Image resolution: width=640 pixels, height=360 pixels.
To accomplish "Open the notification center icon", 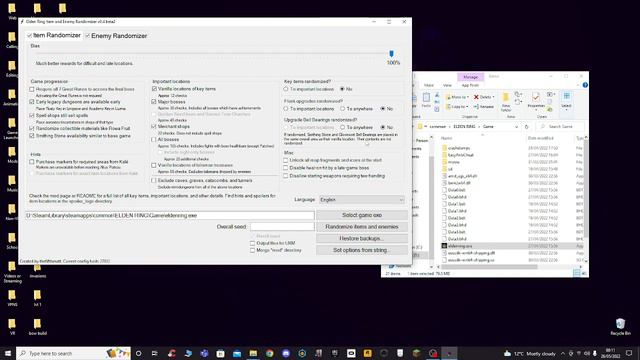I will click(x=629, y=353).
